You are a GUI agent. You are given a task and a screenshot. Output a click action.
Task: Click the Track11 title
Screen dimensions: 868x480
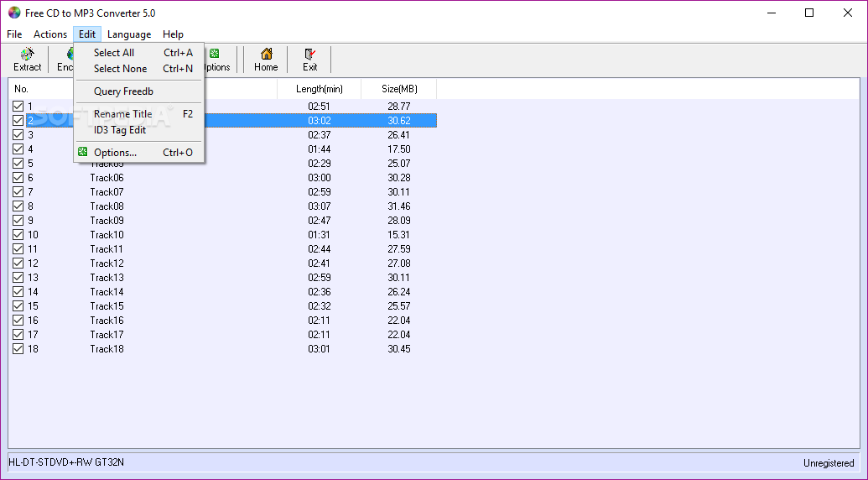pyautogui.click(x=107, y=249)
